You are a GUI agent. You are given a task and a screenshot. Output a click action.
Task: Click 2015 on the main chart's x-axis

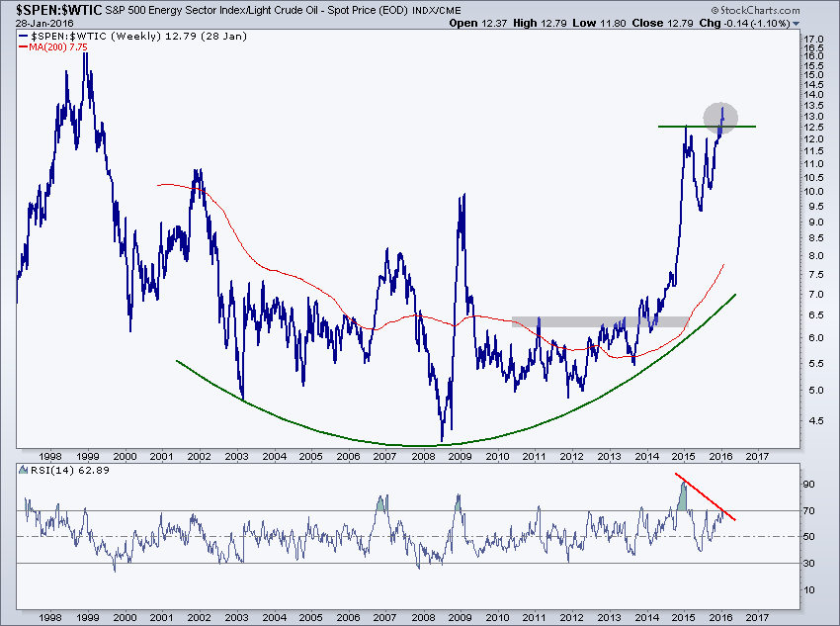click(683, 456)
